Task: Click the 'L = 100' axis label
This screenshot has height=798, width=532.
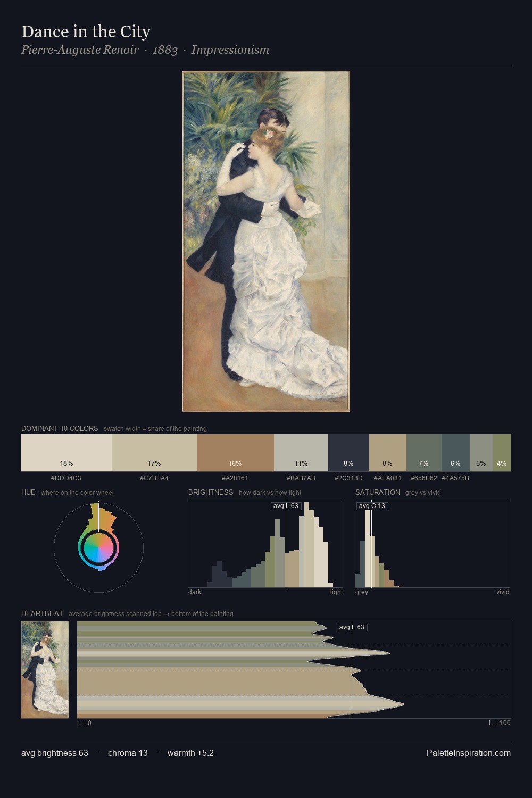Action: pos(500,723)
